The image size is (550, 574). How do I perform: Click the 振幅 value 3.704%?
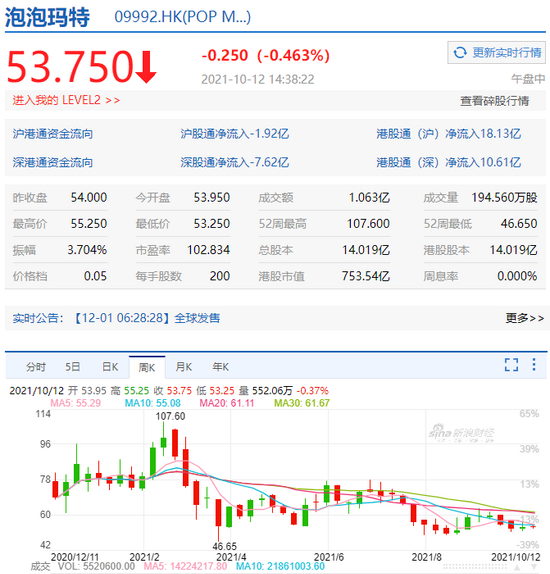coord(87,250)
